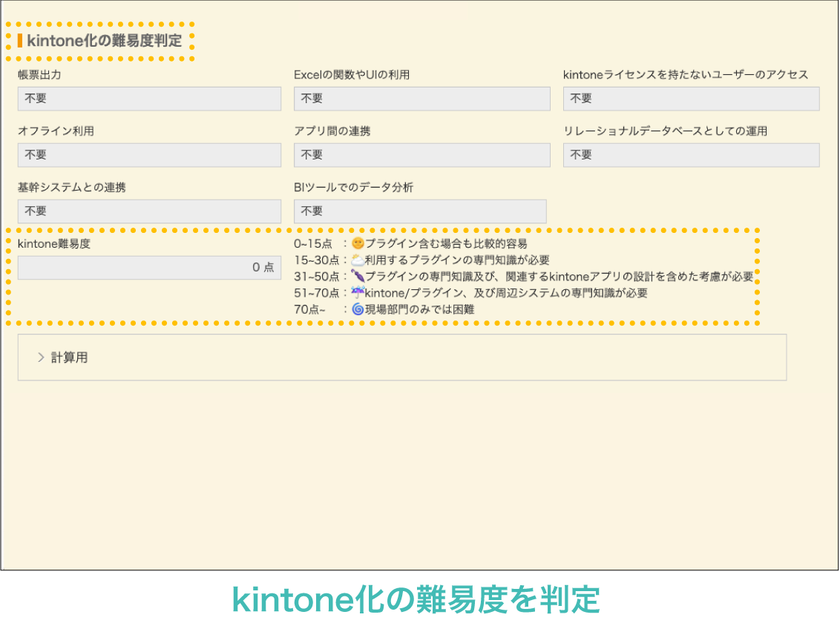This screenshot has height=626, width=840.
Task: Click the BIツールでのデータ分析 label
Action: tap(353, 187)
